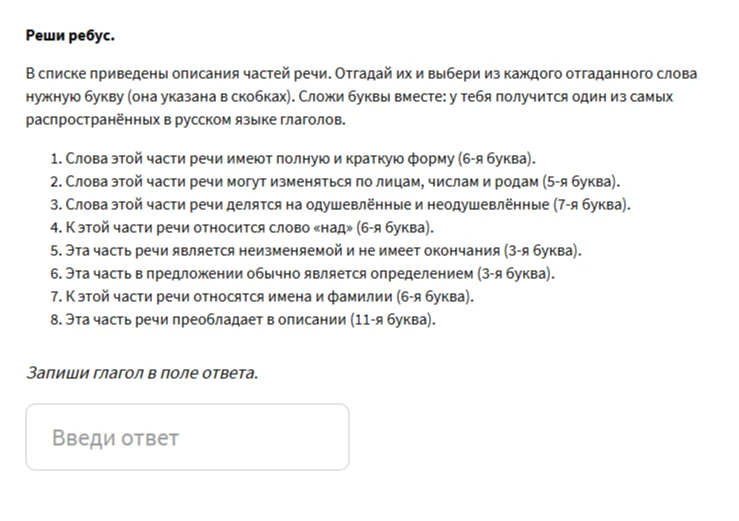Click '(5-я буква)' hint in item 2
739x521 pixels.
(x=581, y=182)
